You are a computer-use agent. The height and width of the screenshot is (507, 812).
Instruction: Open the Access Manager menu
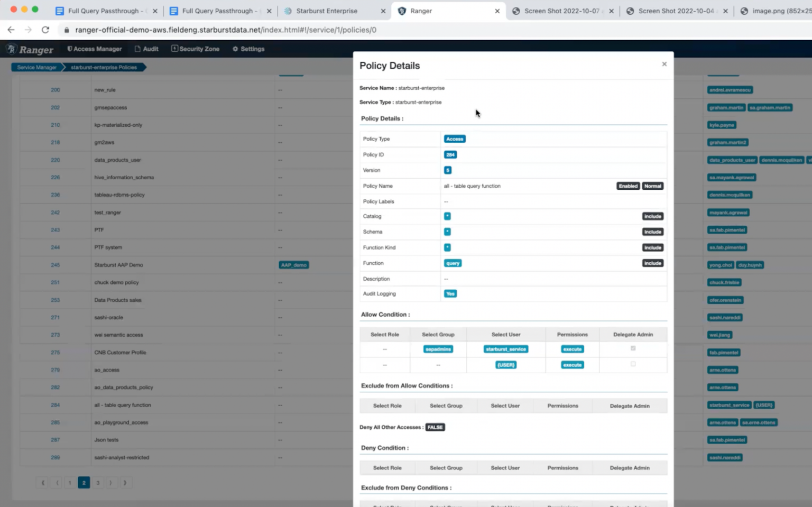(x=95, y=49)
